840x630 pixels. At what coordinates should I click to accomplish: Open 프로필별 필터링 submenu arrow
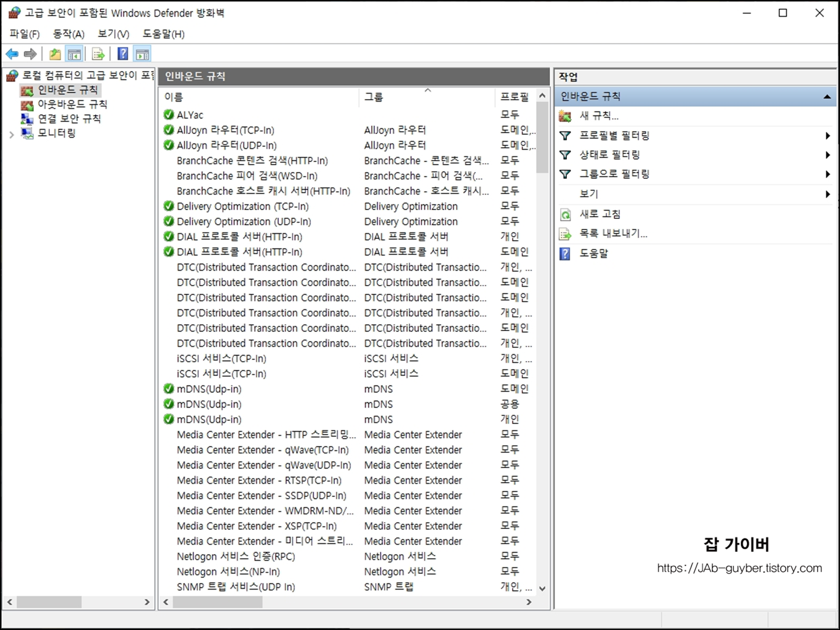827,136
